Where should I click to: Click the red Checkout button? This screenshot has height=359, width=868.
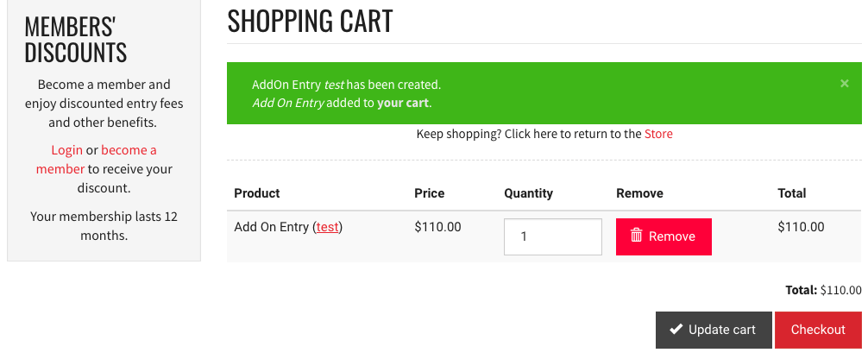click(818, 331)
